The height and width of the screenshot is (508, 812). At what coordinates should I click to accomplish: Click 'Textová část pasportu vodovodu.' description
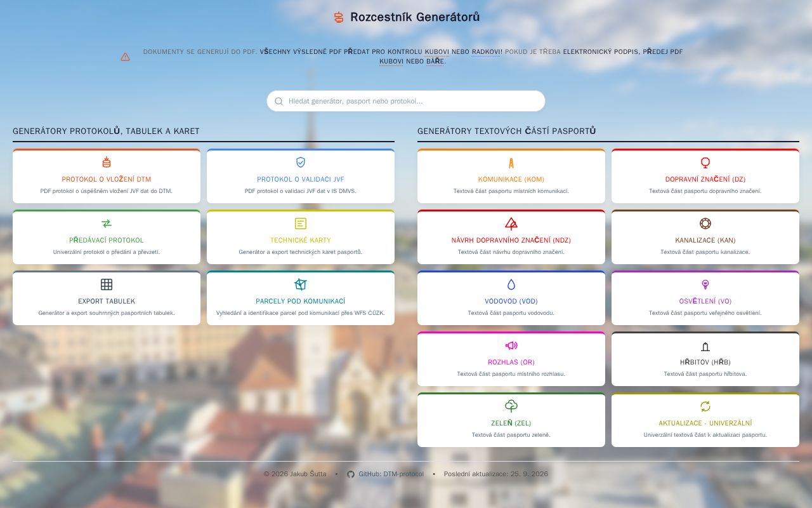point(511,313)
